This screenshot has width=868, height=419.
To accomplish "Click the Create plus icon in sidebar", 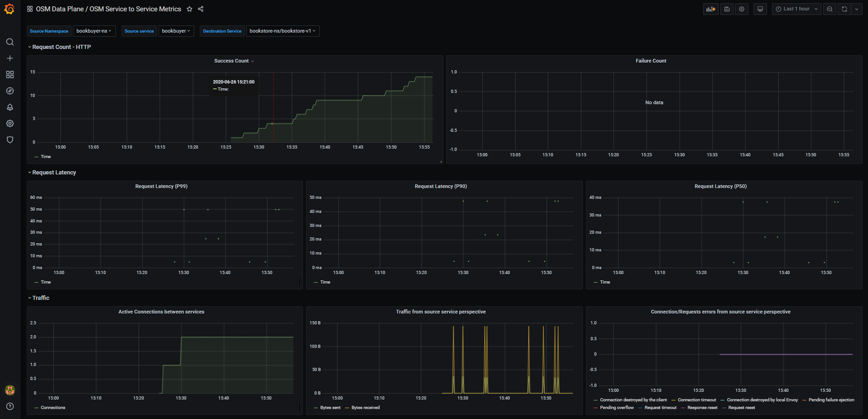I will click(x=10, y=58).
